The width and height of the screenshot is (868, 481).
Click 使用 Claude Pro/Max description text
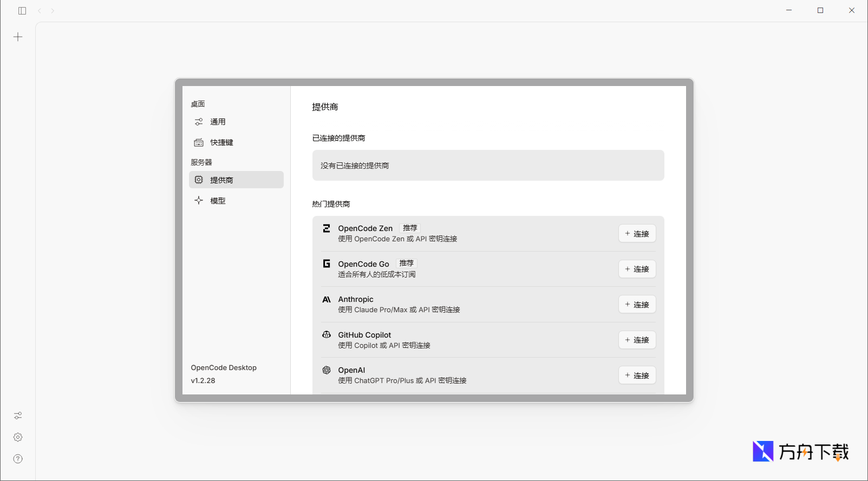coord(399,309)
